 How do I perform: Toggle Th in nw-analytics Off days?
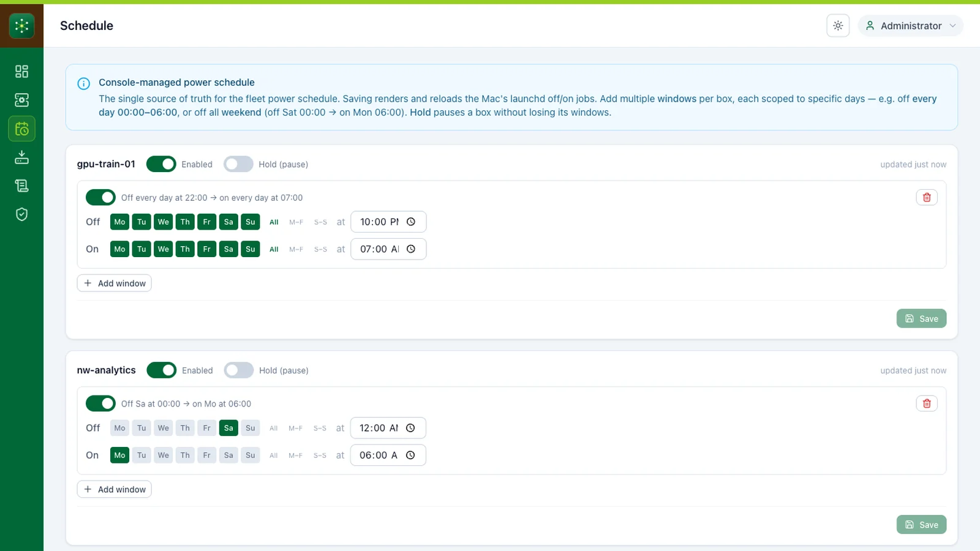(185, 428)
